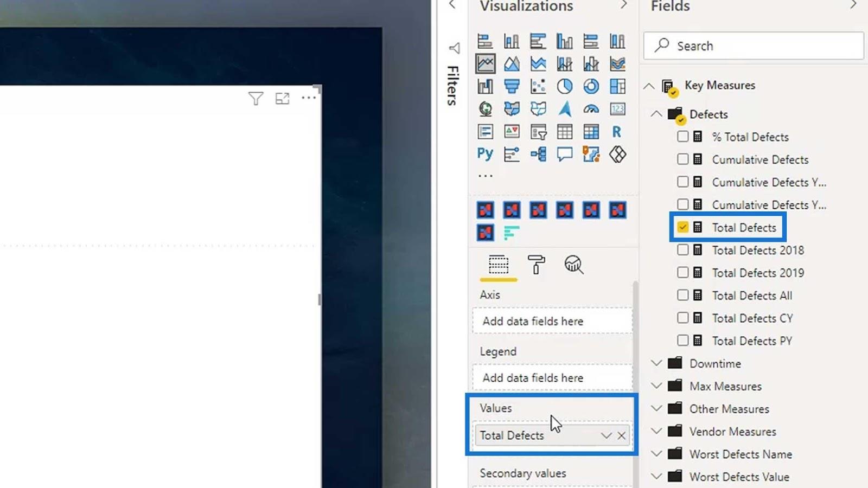Expand the Worst Defects Name folder

pos(656,454)
